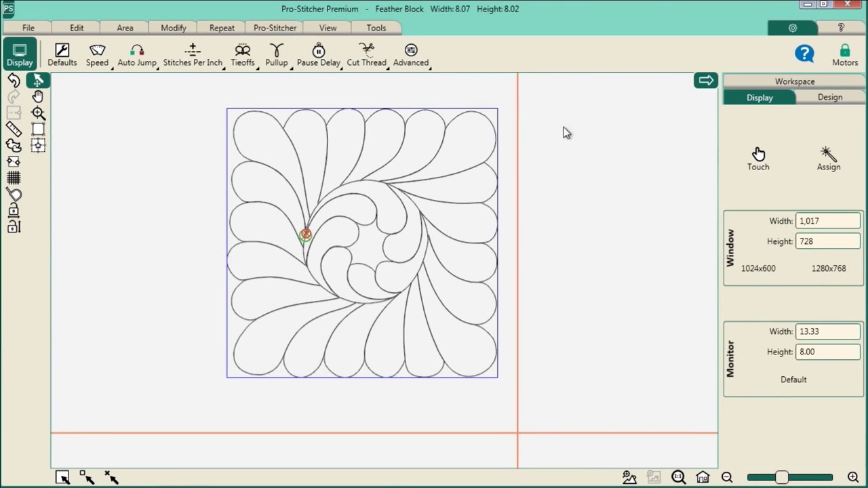Screen dimensions: 868x488
Task: Toggle the Motors lock
Action: [x=845, y=55]
